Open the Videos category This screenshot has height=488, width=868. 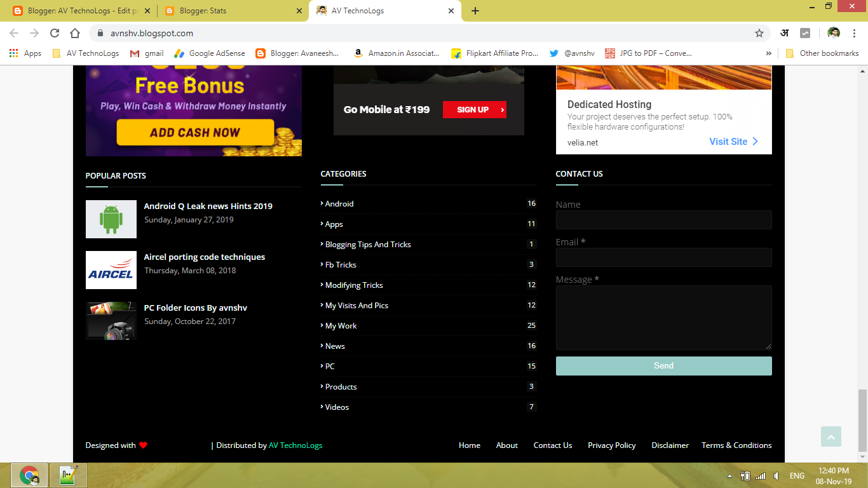pos(337,407)
